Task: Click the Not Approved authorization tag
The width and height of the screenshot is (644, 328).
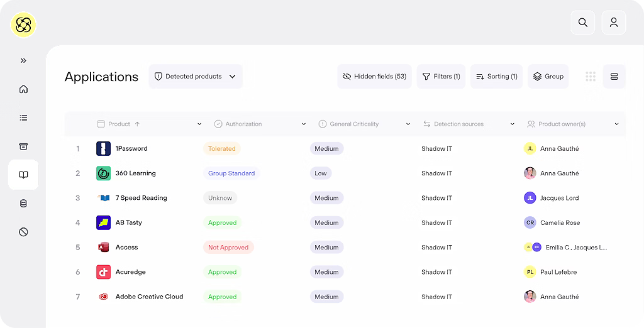Action: [228, 247]
